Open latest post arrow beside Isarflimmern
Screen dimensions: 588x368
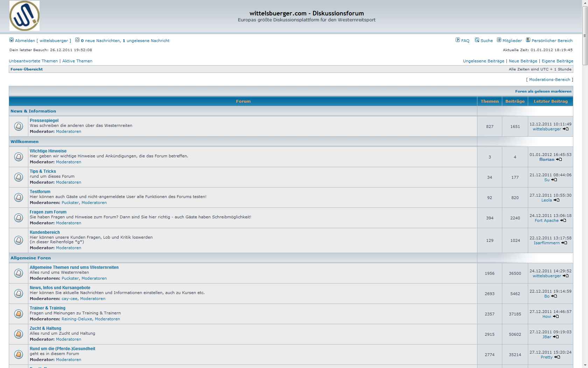click(564, 243)
